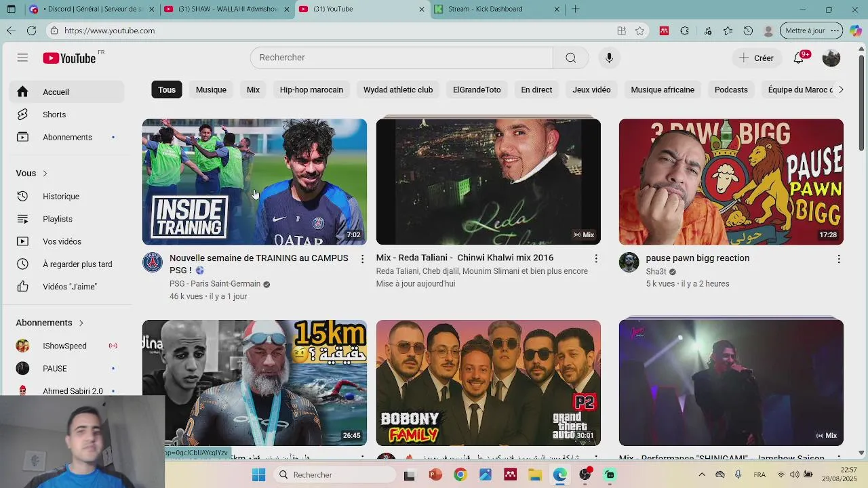The height and width of the screenshot is (488, 868).
Task: Switch to Stream - Kick Dashboard tab
Action: click(x=497, y=9)
